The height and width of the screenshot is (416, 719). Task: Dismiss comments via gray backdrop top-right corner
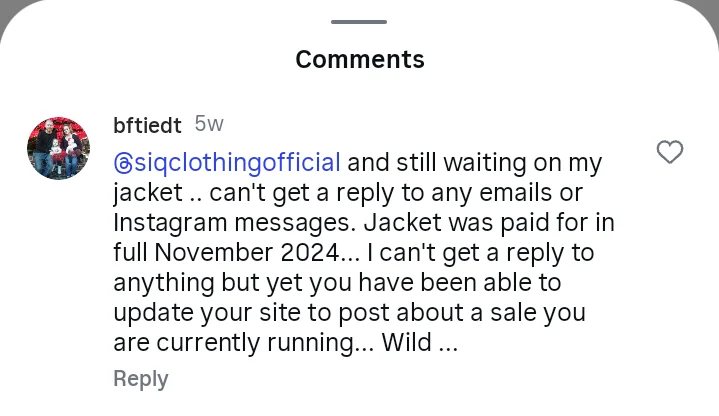(x=710, y=10)
